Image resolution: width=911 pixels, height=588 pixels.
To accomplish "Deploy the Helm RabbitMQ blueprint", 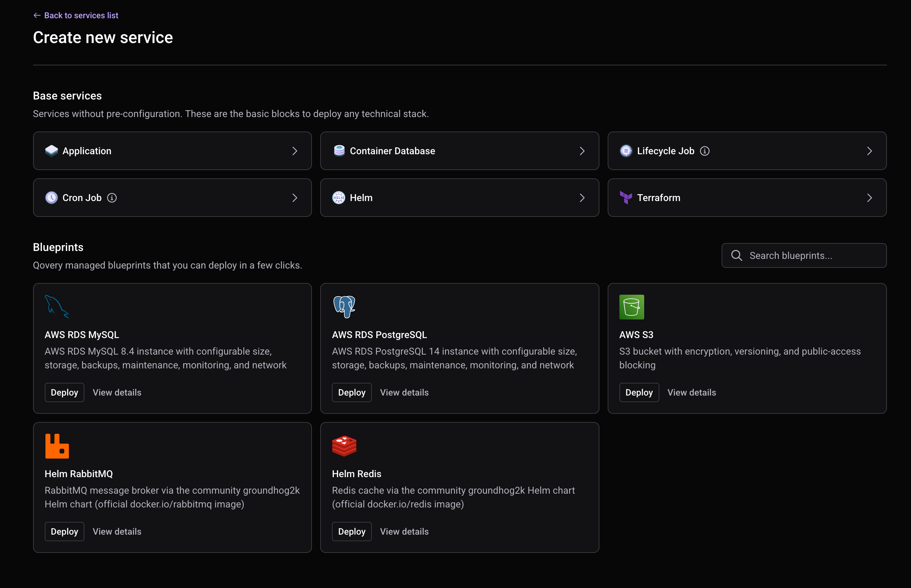I will [64, 532].
